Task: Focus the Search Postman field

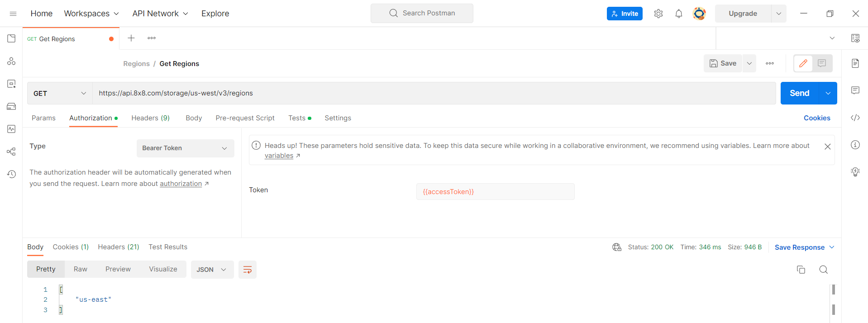Action: (422, 13)
